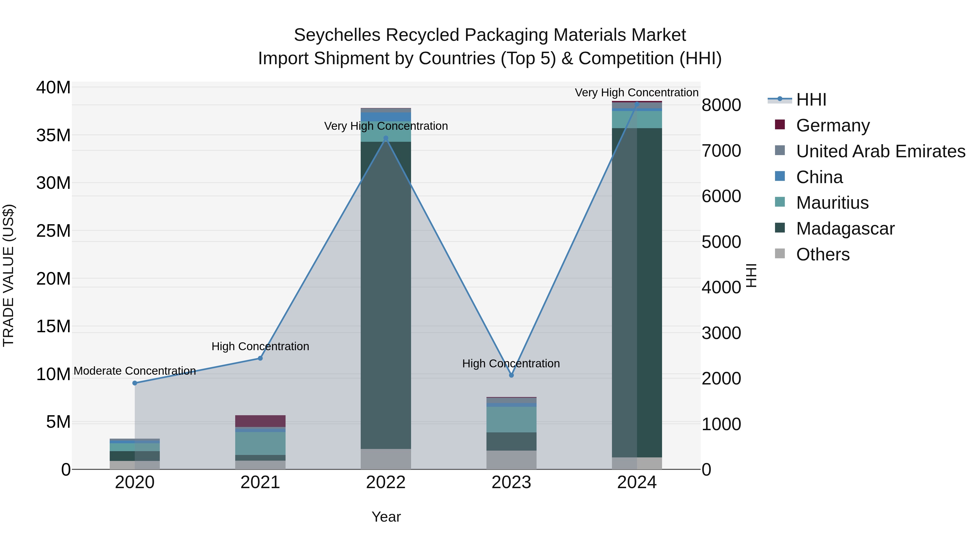Select the Madagascar segment in the 2024 bar

pos(637,293)
